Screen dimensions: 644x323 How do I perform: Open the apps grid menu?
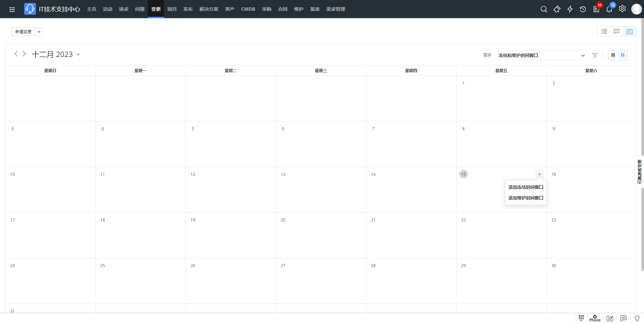pos(12,9)
